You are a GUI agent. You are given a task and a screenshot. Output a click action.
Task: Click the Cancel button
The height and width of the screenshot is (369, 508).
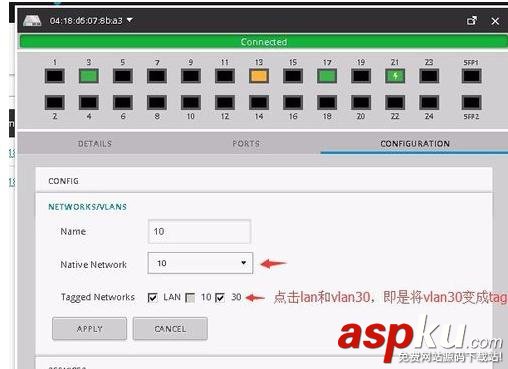coord(170,329)
